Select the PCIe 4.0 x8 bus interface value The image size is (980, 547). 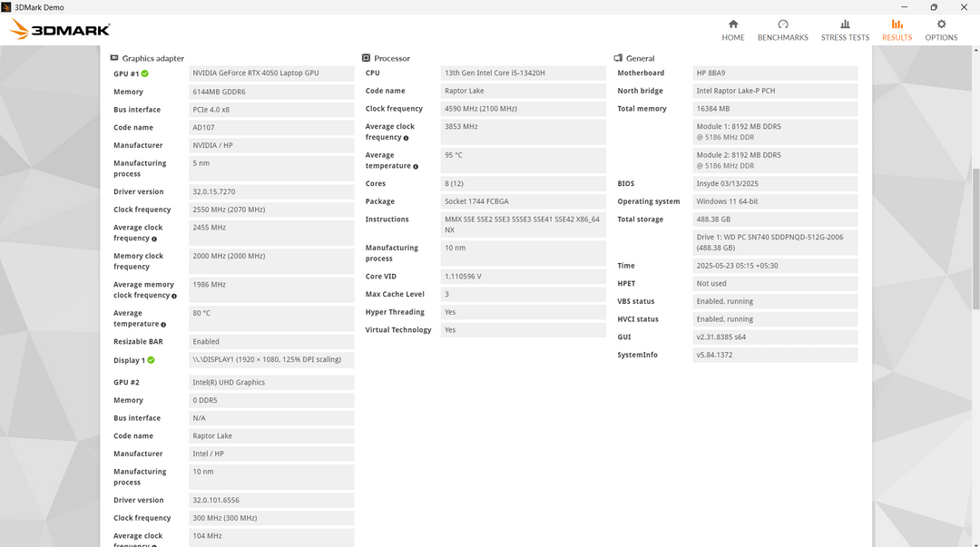[271, 110]
